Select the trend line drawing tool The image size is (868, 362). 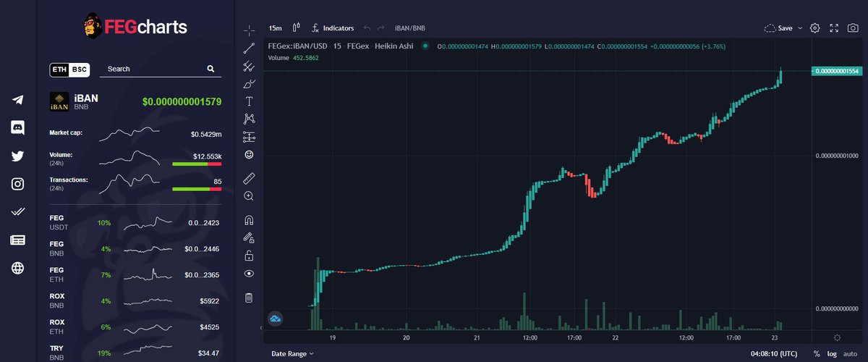[249, 49]
